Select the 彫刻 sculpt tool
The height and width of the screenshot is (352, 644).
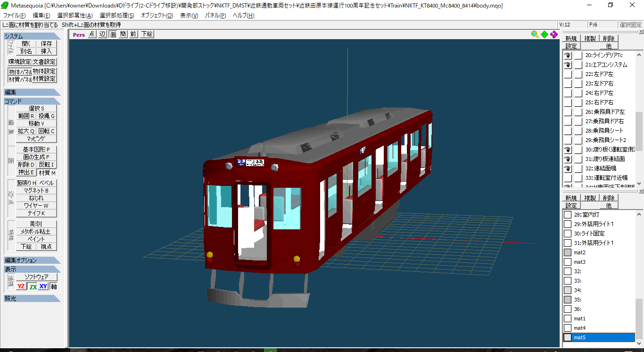pos(36,224)
